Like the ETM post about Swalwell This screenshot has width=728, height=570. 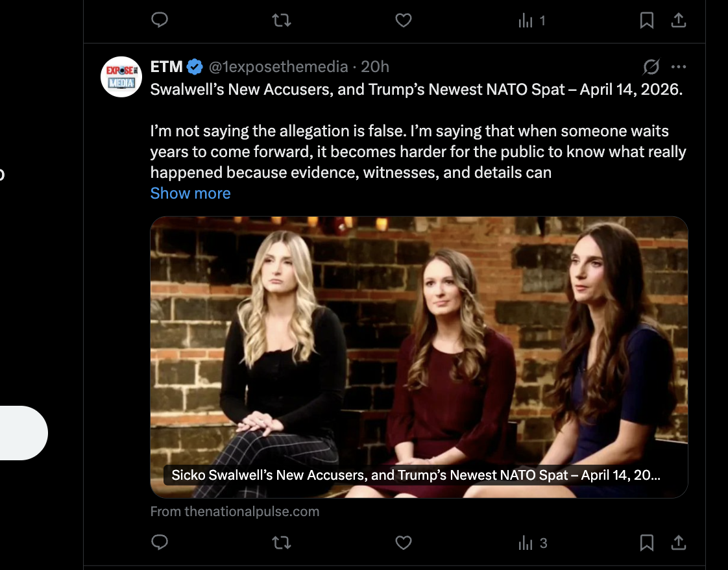tap(404, 543)
